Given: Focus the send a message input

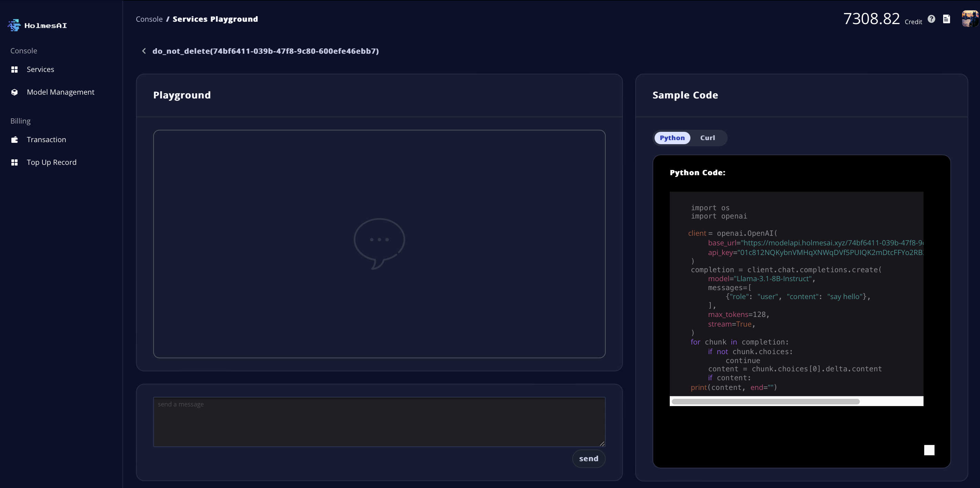Looking at the screenshot, I should point(379,422).
